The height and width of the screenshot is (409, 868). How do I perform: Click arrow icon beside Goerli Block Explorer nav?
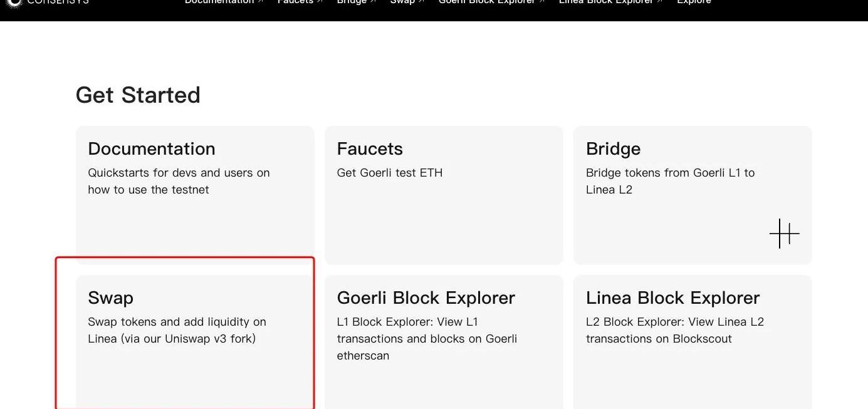click(541, 3)
